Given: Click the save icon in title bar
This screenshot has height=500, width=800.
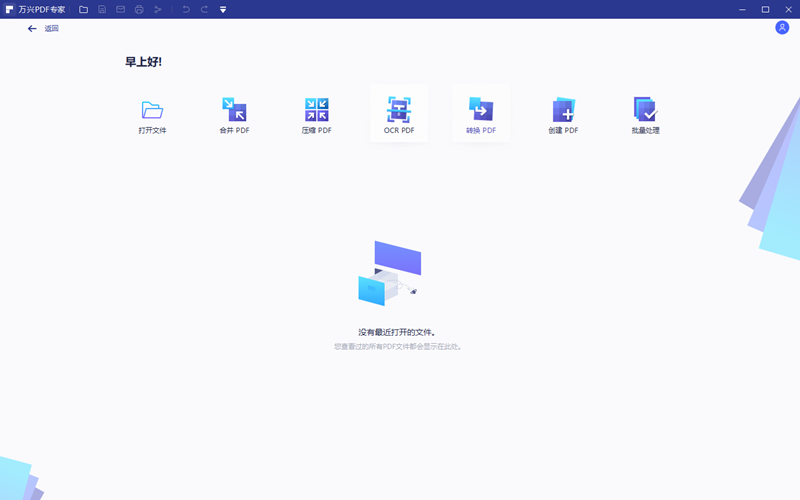Looking at the screenshot, I should [x=102, y=9].
